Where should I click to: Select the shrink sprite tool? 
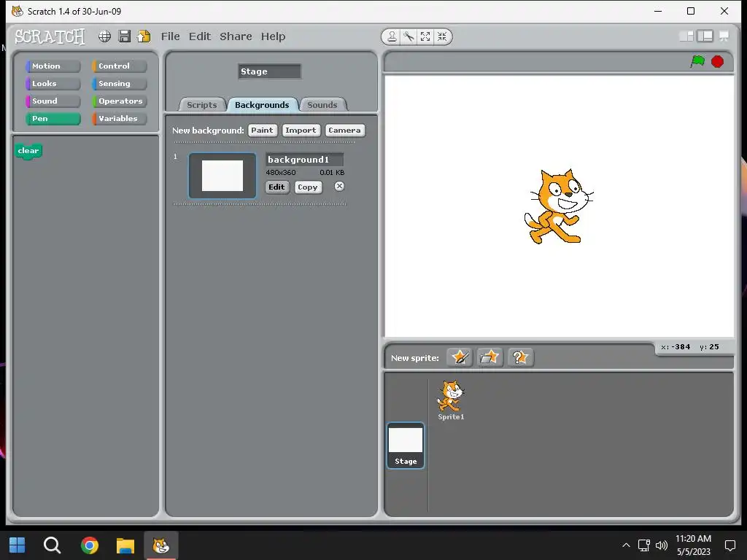click(x=442, y=36)
